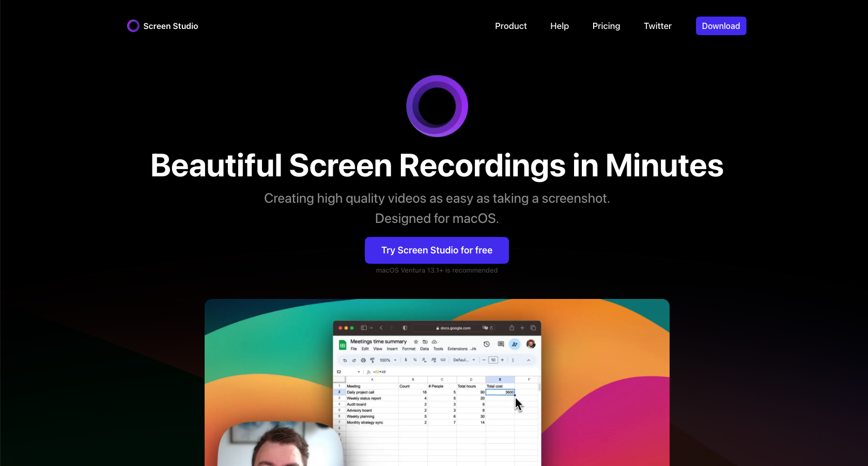Click the Download button in the header
The height and width of the screenshot is (466, 868).
pyautogui.click(x=721, y=26)
